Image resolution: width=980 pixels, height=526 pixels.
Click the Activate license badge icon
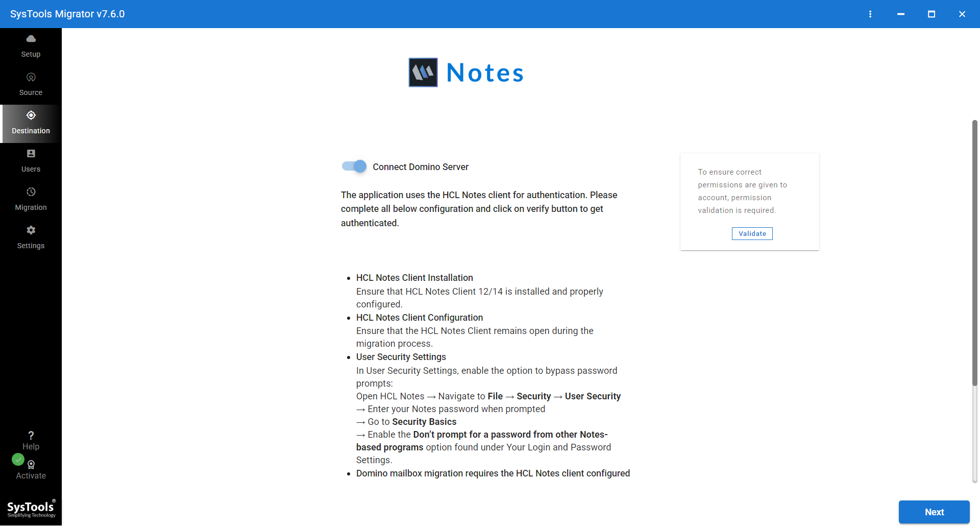click(x=31, y=465)
